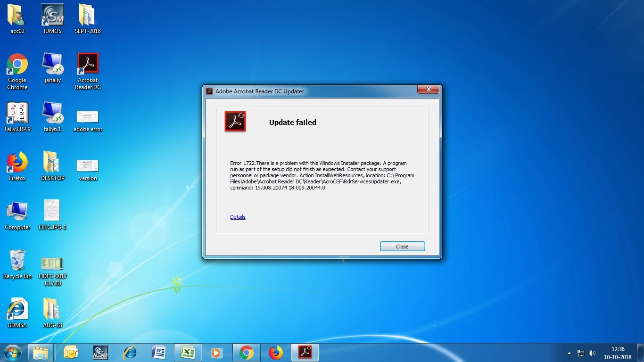Click the Update failed heading

tap(293, 122)
